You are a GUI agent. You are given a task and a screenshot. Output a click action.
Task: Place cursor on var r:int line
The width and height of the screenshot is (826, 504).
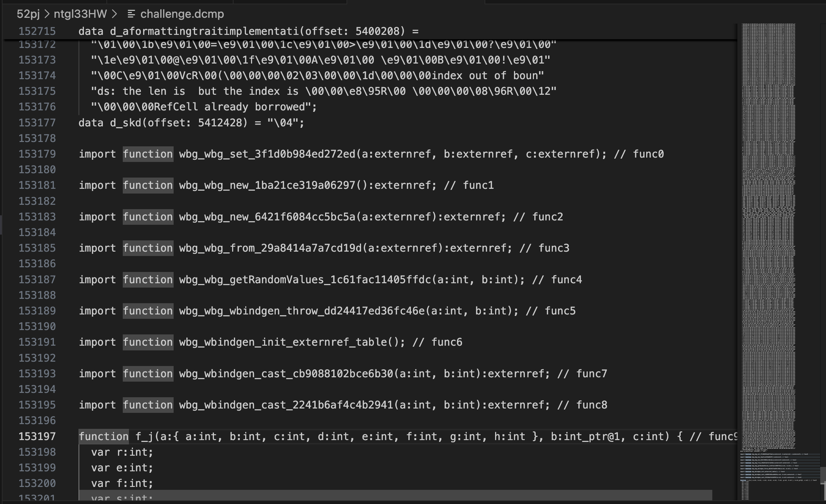122,452
